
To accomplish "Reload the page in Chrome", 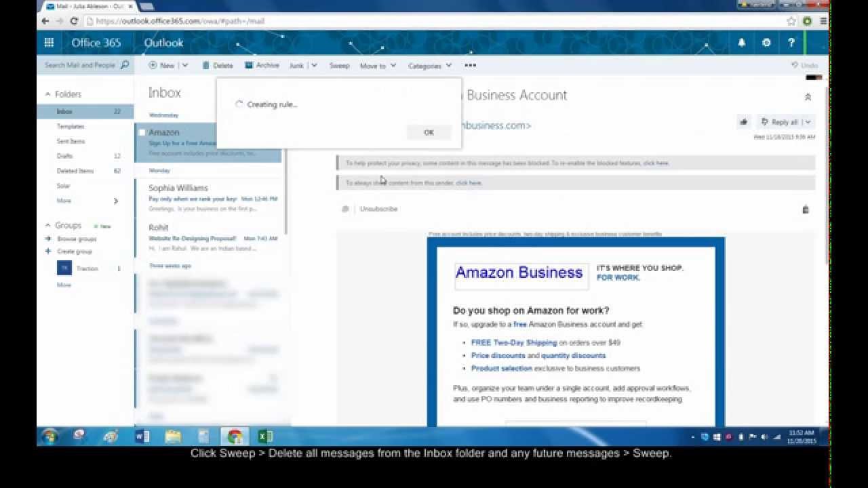I will click(74, 21).
